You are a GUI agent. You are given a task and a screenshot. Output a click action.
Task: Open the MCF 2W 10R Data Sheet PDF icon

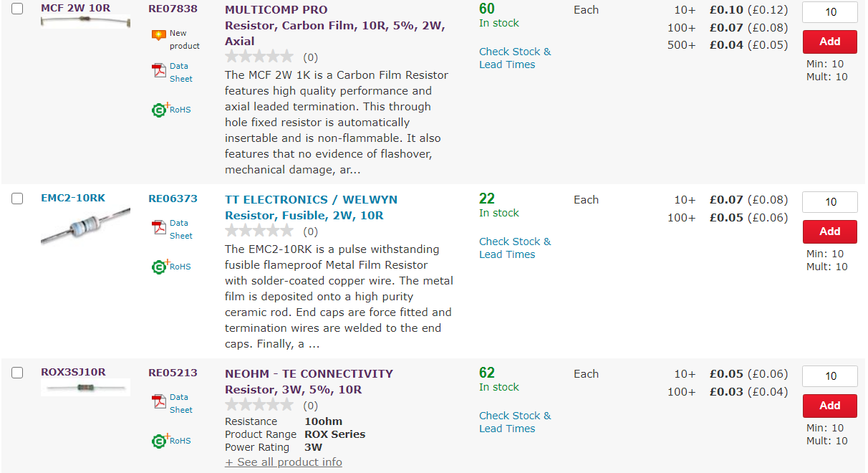pos(158,70)
